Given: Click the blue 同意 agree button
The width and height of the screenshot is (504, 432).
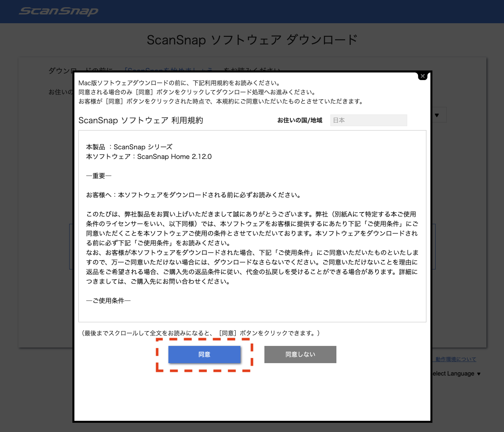Looking at the screenshot, I should coord(204,354).
